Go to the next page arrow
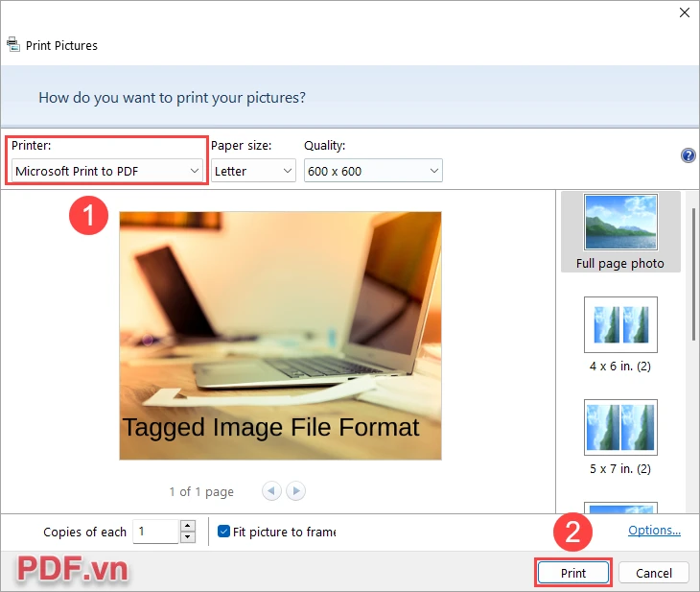Viewport: 700px width, 592px height. [x=296, y=491]
